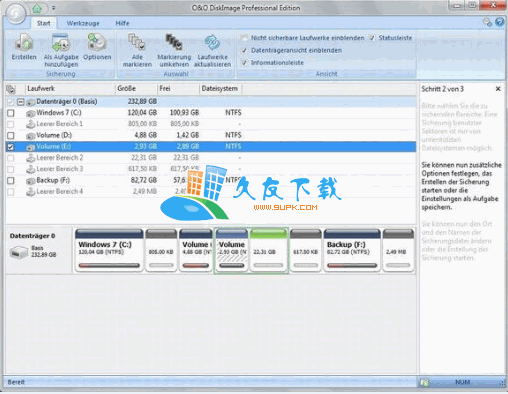Click the 120,04 GB size cell
This screenshot has width=508, height=394.
(142, 113)
